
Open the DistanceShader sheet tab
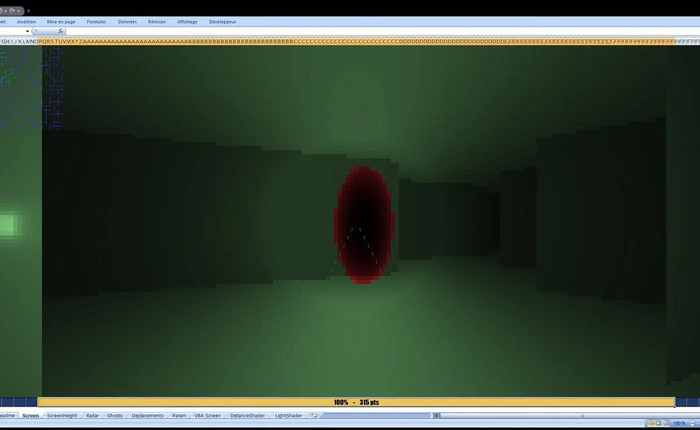tap(247, 415)
